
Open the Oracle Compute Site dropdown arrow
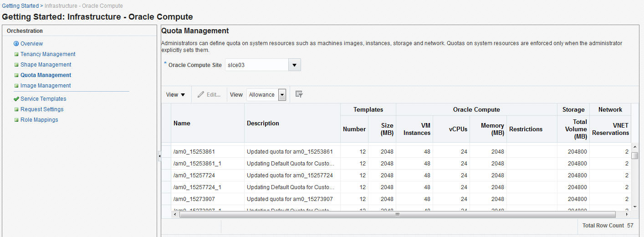click(295, 65)
